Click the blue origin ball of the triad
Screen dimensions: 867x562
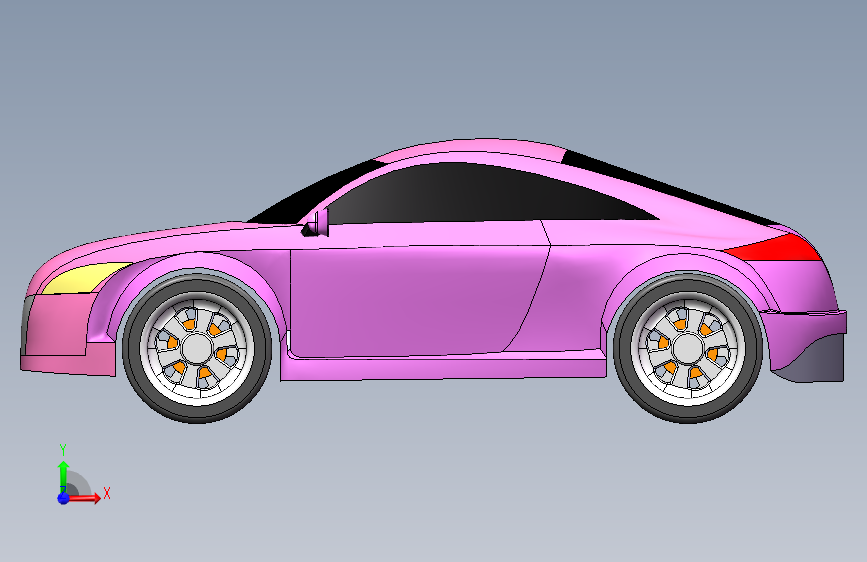tap(63, 498)
